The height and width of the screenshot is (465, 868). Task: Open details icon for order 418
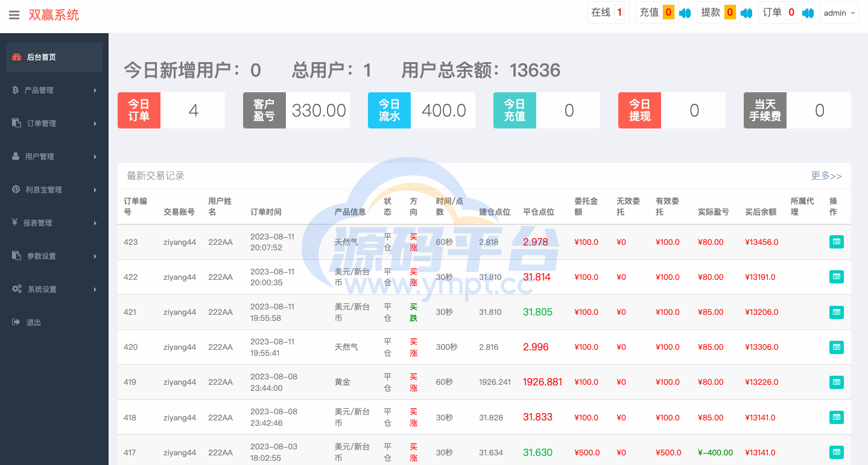(836, 417)
